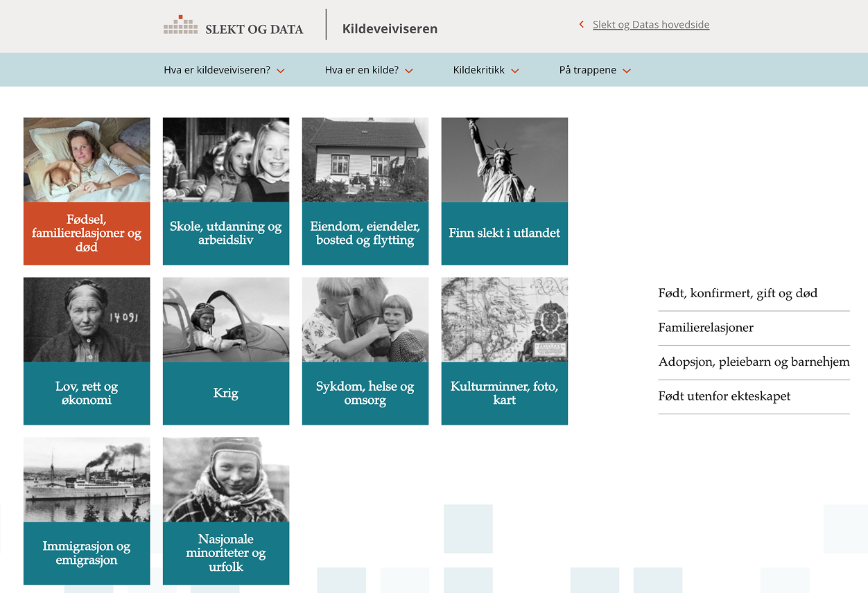Expand the 'På trappene' menu arrow
The width and height of the screenshot is (868, 593).
click(x=627, y=71)
